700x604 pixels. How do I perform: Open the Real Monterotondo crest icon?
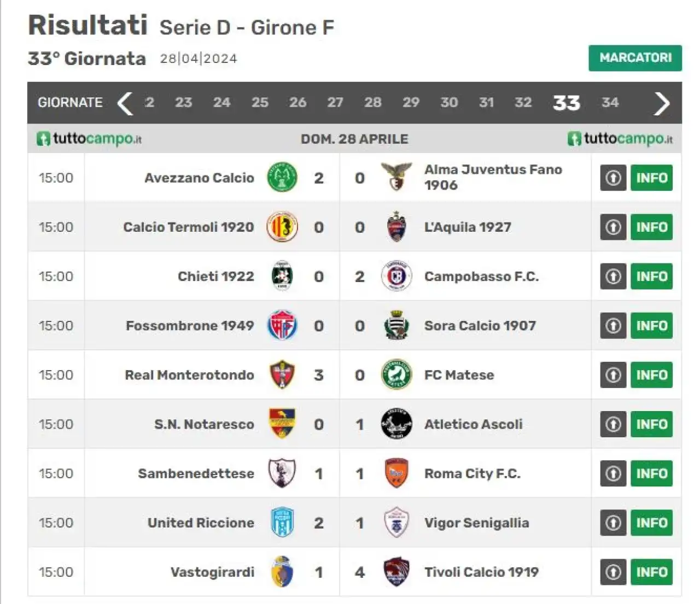click(282, 374)
